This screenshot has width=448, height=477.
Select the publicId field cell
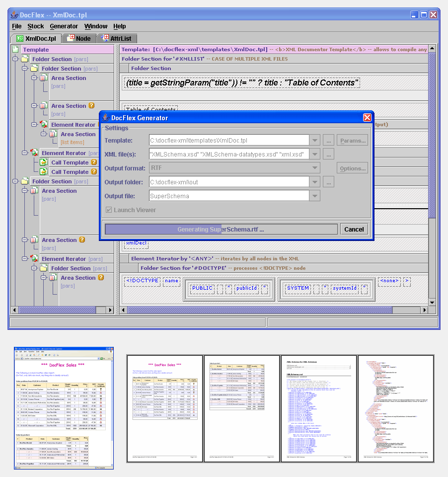tap(246, 288)
